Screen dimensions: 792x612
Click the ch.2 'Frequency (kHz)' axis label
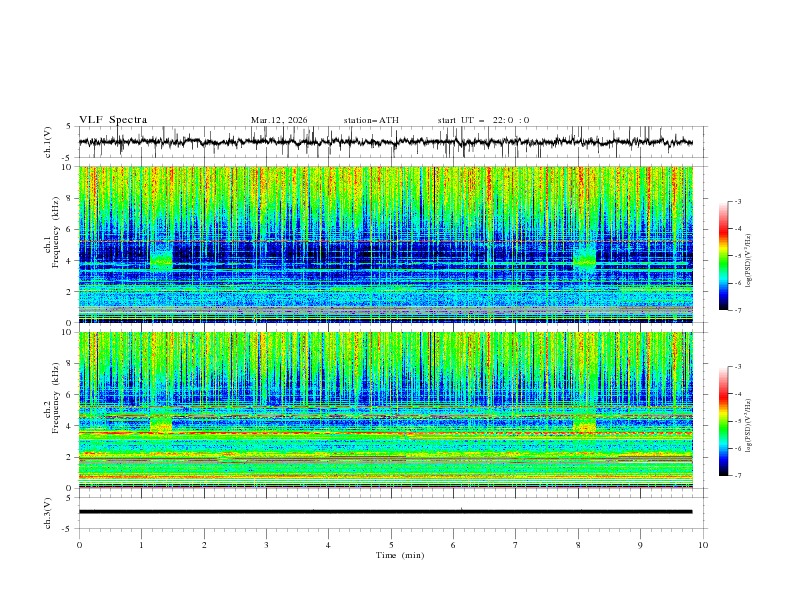(55, 398)
